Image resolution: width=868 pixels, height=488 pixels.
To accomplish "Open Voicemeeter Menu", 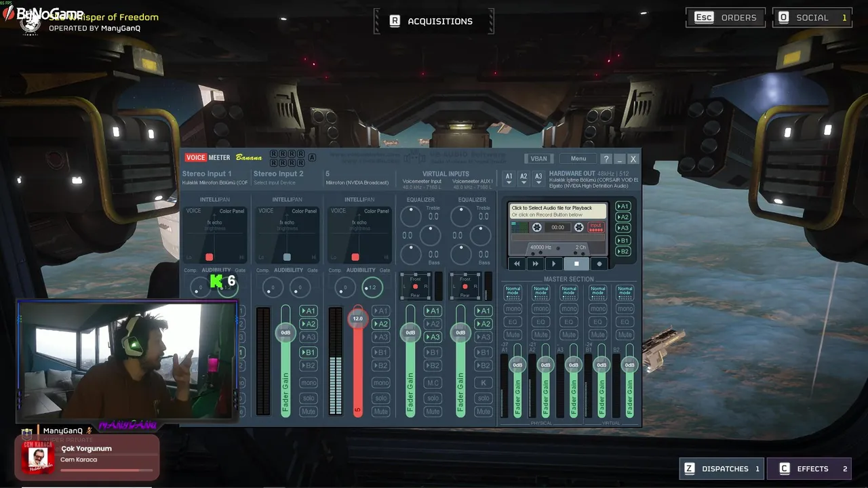I will click(x=578, y=159).
